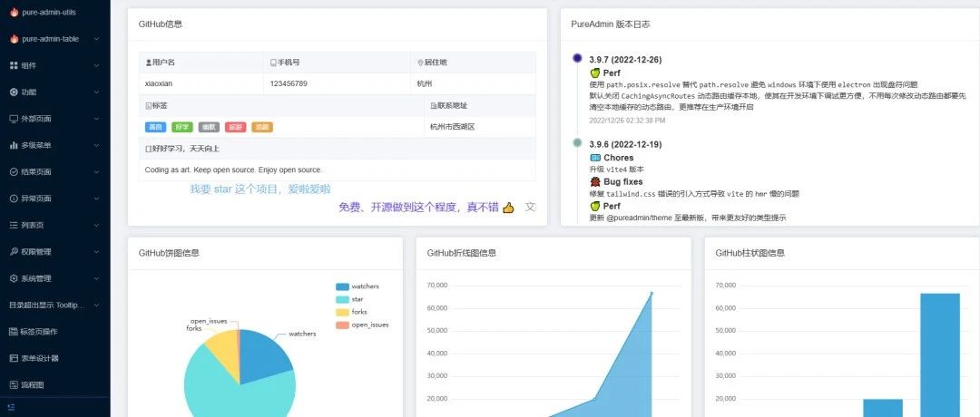Click the bug emoji beside Bug fixes
This screenshot has width=980, height=417.
595,181
